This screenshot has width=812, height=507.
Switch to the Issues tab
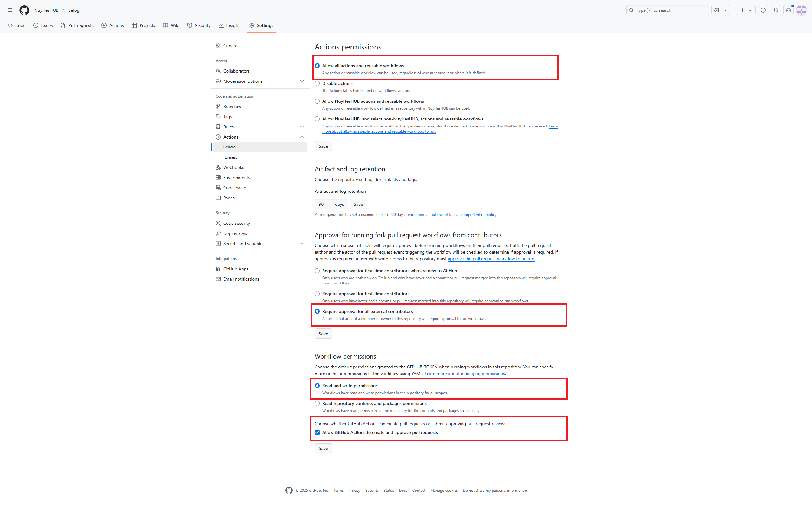43,25
